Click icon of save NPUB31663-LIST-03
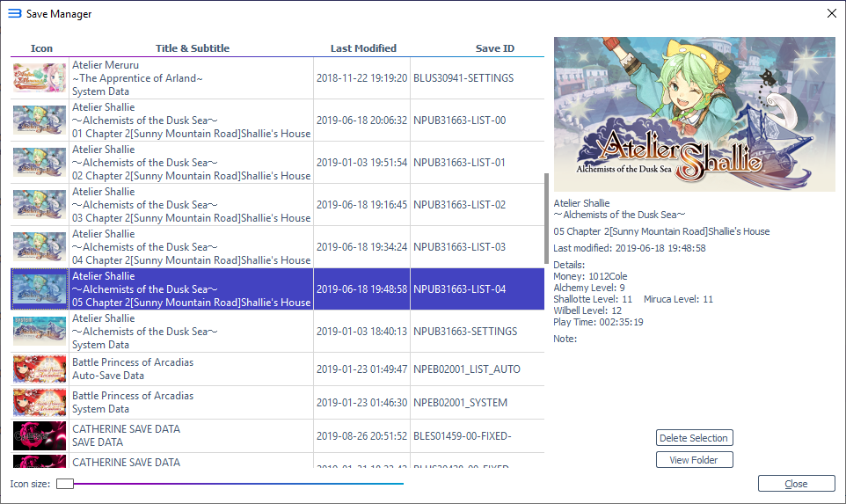This screenshot has width=846, height=504. click(x=40, y=246)
